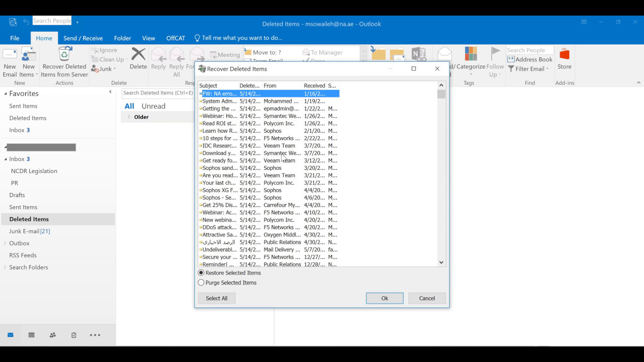Expand the Older message group

click(129, 117)
